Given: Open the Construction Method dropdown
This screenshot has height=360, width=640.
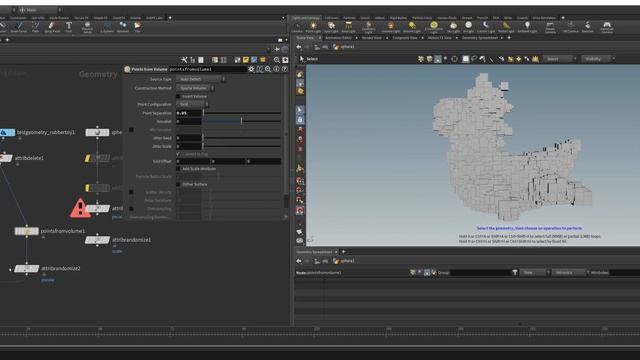Looking at the screenshot, I should tap(195, 88).
